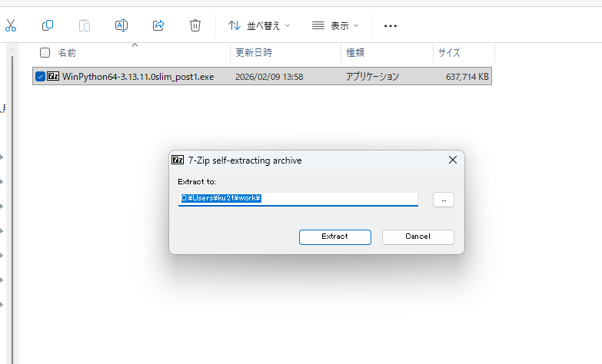602x364 pixels.
Task: Click the Cut scissors icon
Action: tap(11, 25)
